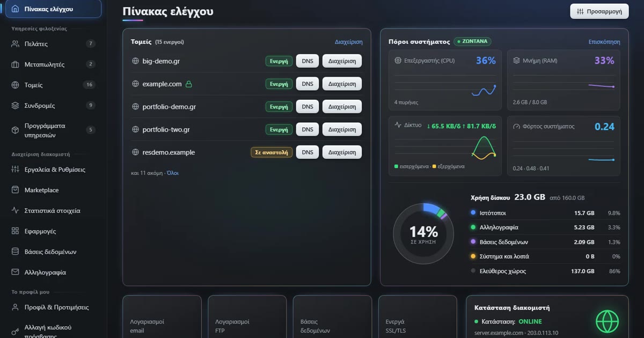
Task: Click the Λογαριασμοί FTP card
Action: pyautogui.click(x=247, y=317)
